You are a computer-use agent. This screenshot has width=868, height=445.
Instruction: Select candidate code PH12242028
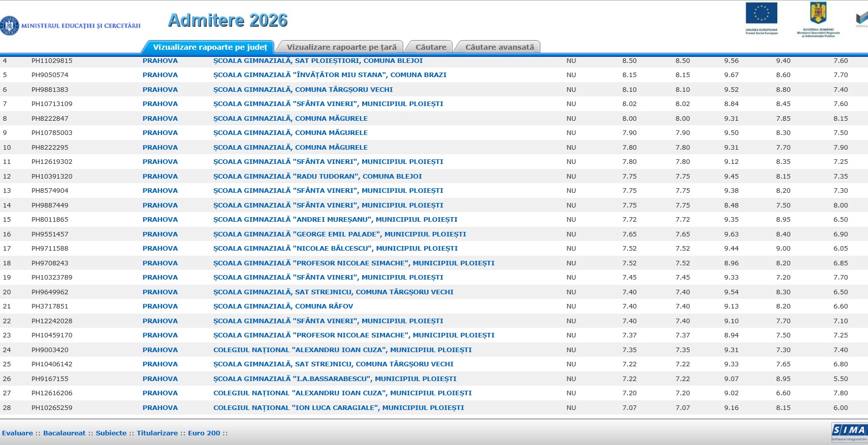[52, 321]
